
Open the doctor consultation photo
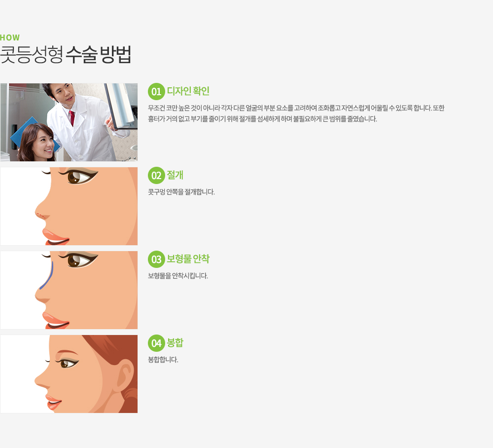pyautogui.click(x=69, y=122)
